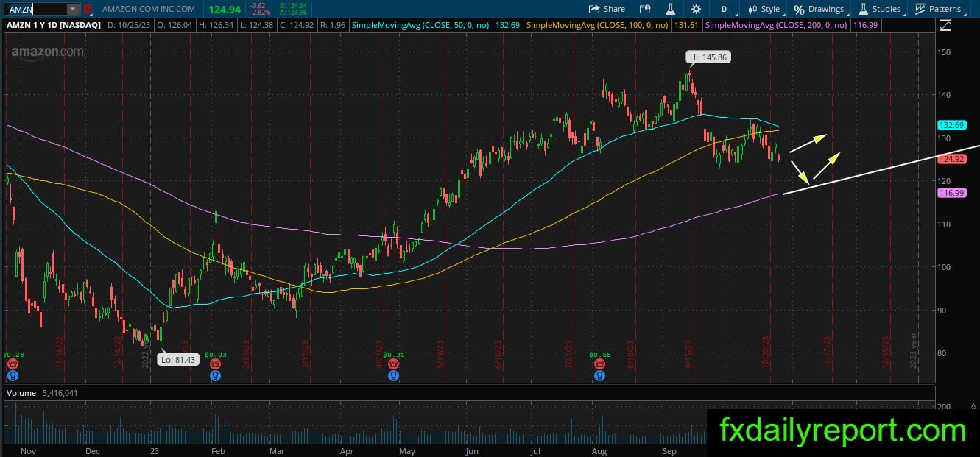Open the Studies dropdown menu
This screenshot has height=457, width=980.
879,9
